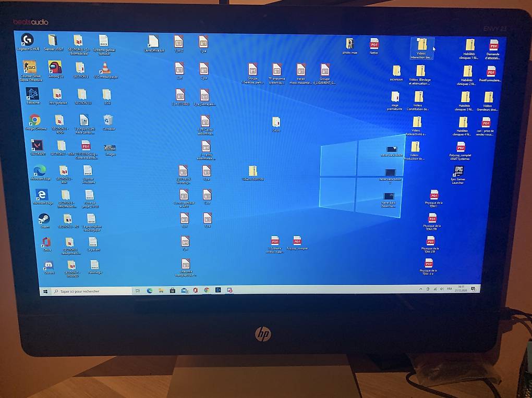Open Microsoft Store from the taskbar

(172, 291)
